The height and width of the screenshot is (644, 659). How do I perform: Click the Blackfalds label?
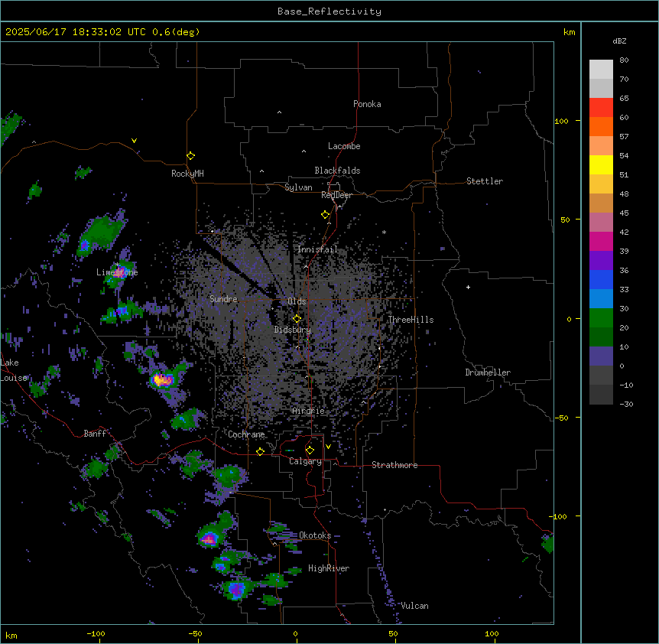[x=337, y=171]
